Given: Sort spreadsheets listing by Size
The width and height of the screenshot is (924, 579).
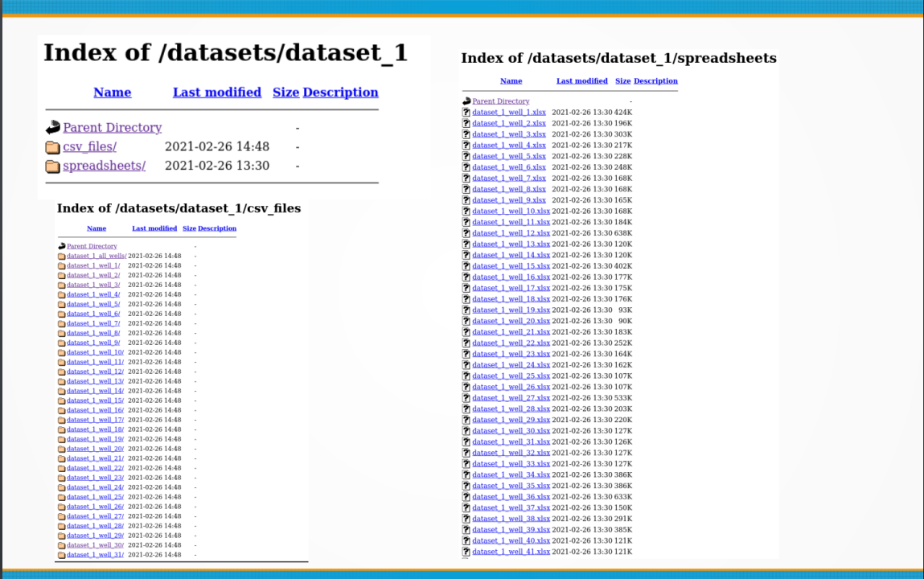Looking at the screenshot, I should pyautogui.click(x=622, y=81).
